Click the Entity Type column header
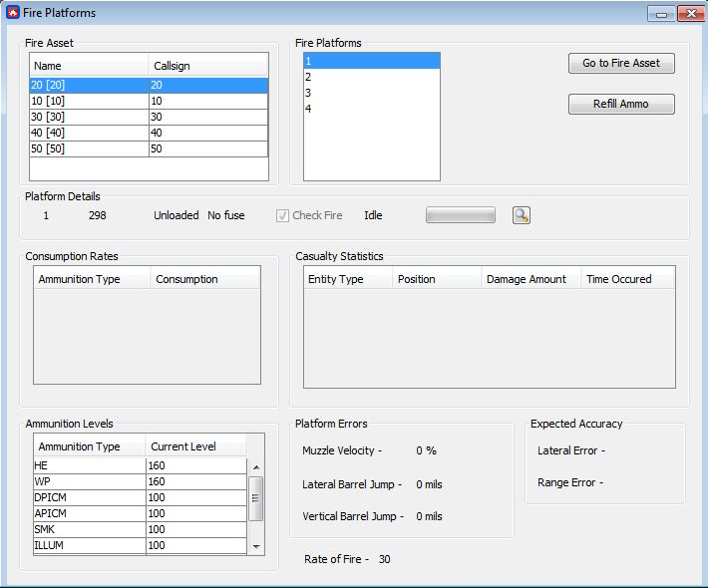 tap(348, 279)
